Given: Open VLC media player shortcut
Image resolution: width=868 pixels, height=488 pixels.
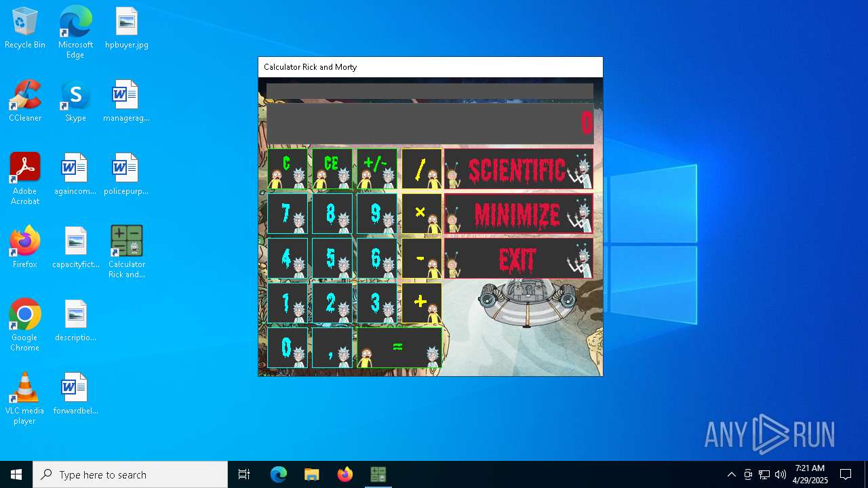Looking at the screenshot, I should coord(25,399).
